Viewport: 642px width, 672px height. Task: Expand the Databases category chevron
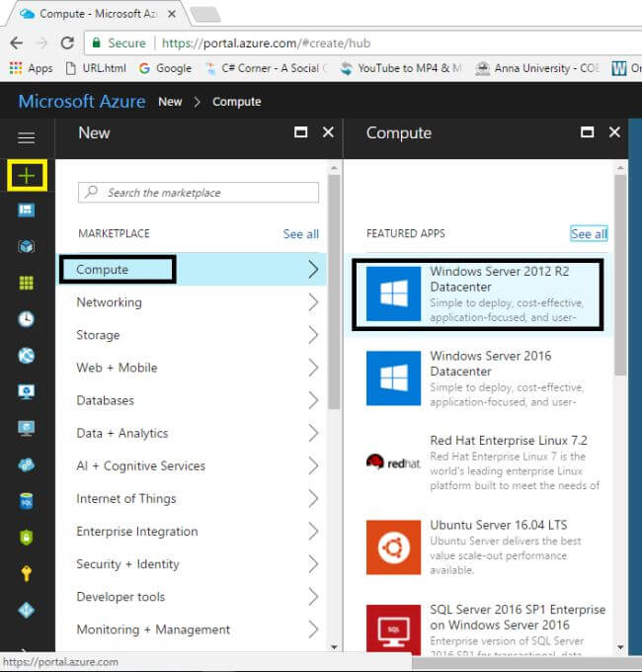tap(313, 400)
